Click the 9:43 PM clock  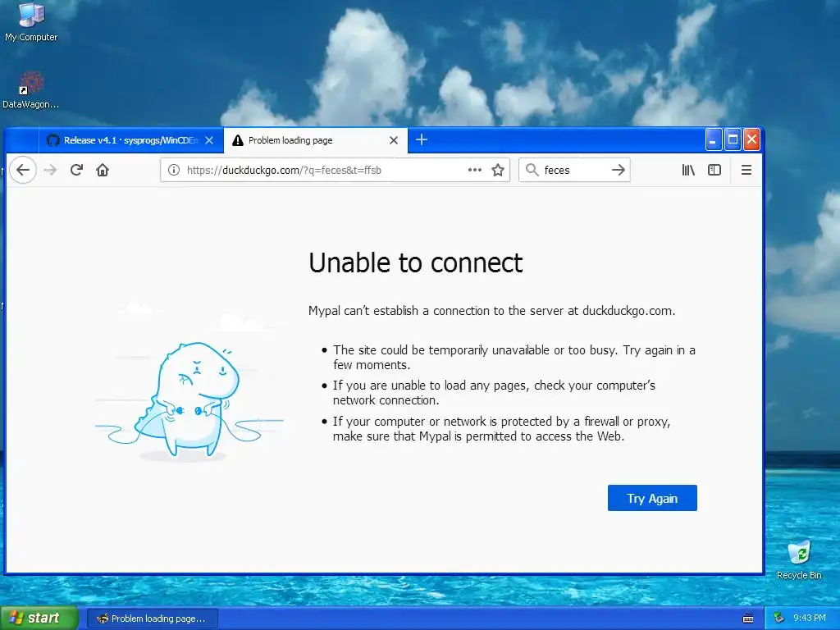[x=810, y=619]
